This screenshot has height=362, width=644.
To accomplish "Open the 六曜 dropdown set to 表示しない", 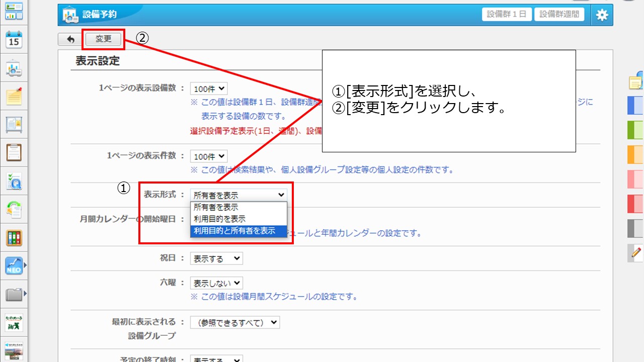I will pos(216,283).
